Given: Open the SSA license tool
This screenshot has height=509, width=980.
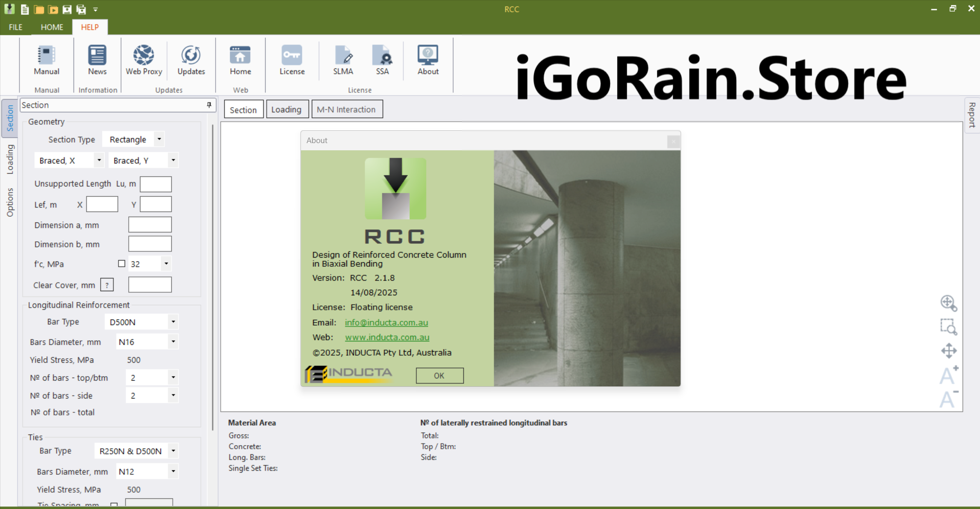Looking at the screenshot, I should click(x=382, y=60).
